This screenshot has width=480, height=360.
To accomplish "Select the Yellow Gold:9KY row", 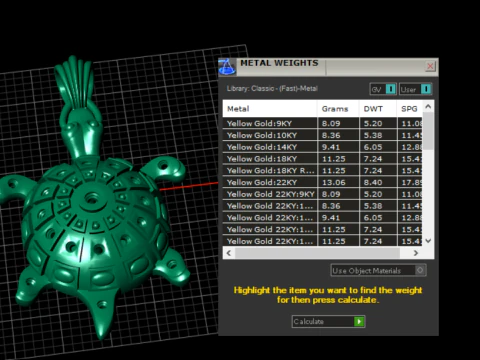I will coord(322,123).
